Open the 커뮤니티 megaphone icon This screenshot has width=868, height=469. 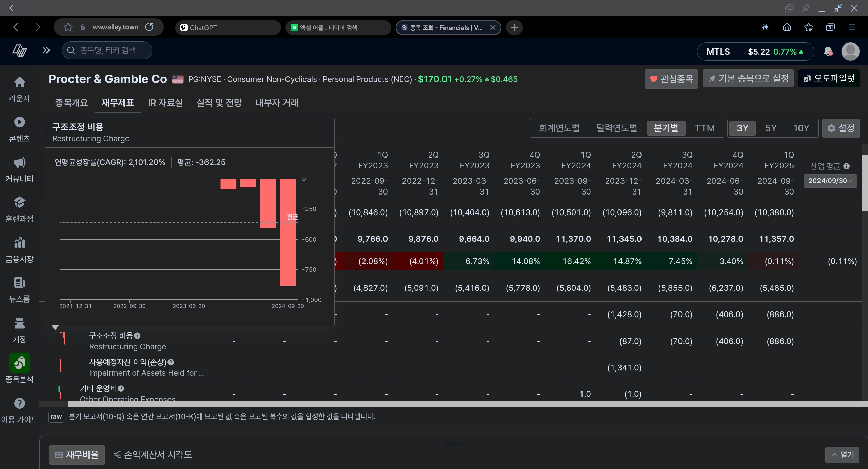tap(19, 162)
